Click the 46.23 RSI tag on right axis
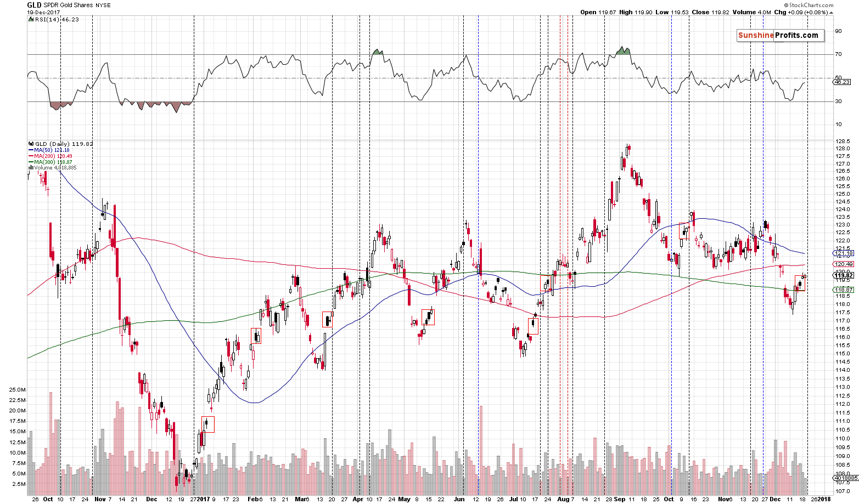Image resolution: width=859 pixels, height=504 pixels. pos(842,82)
